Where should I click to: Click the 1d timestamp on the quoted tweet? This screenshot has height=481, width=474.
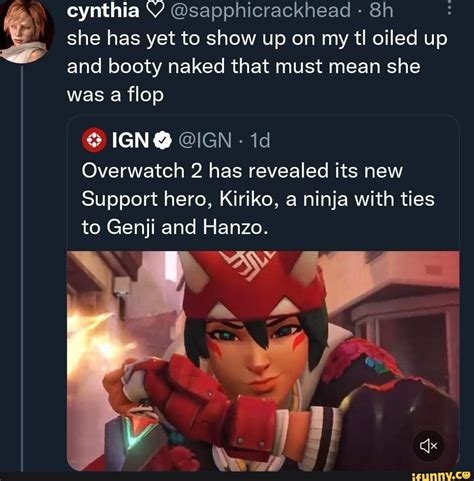[x=260, y=140]
